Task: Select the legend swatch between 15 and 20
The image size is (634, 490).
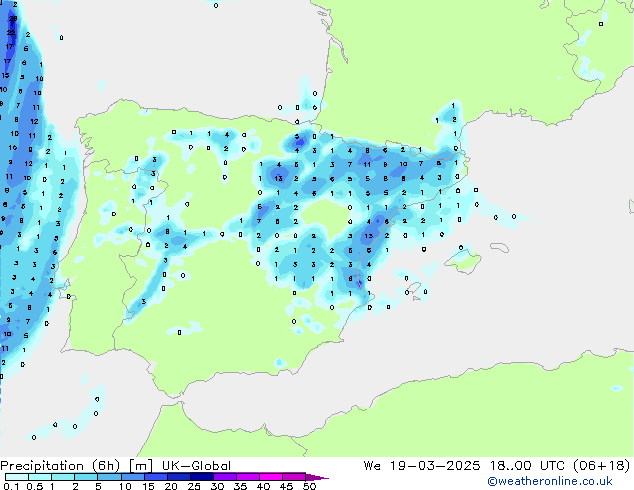Action: click(x=155, y=477)
